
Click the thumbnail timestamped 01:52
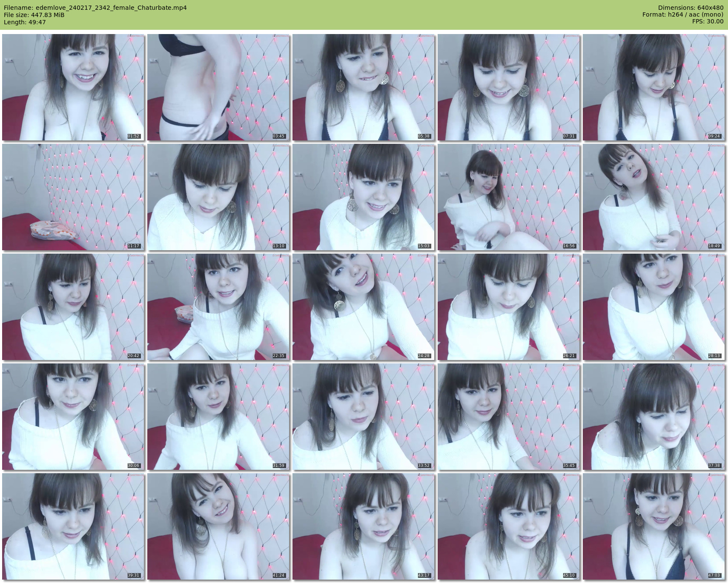click(x=73, y=87)
